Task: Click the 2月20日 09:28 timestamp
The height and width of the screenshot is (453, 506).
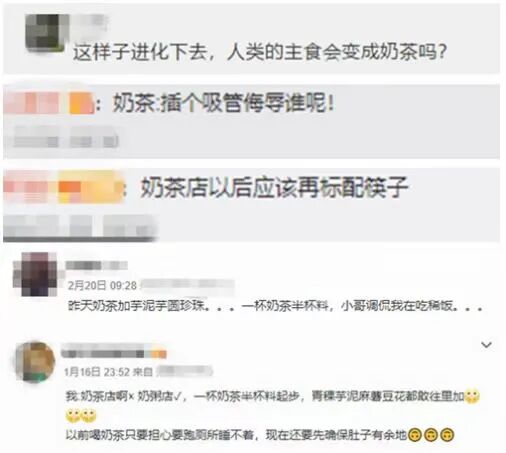Action: tap(102, 286)
